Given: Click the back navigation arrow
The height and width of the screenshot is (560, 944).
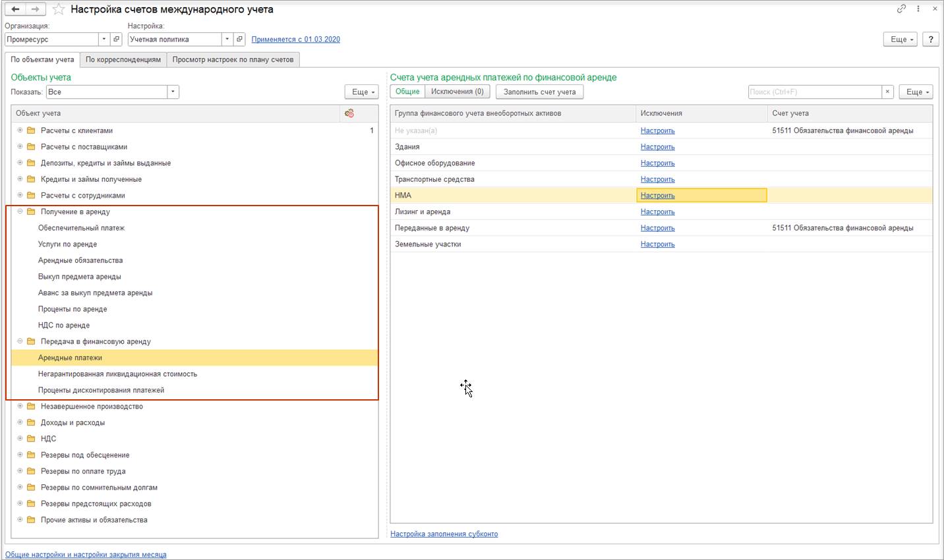Looking at the screenshot, I should 15,9.
